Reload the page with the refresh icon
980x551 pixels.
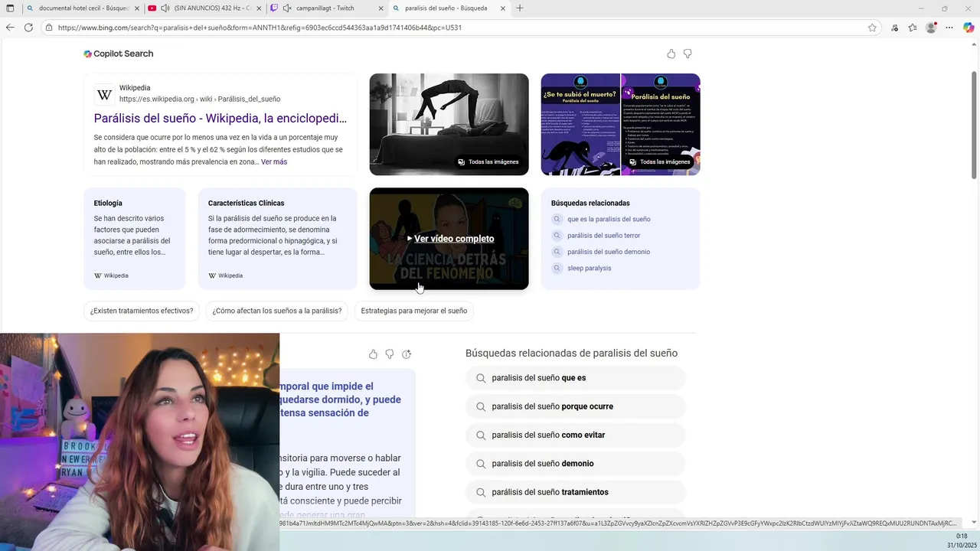28,28
